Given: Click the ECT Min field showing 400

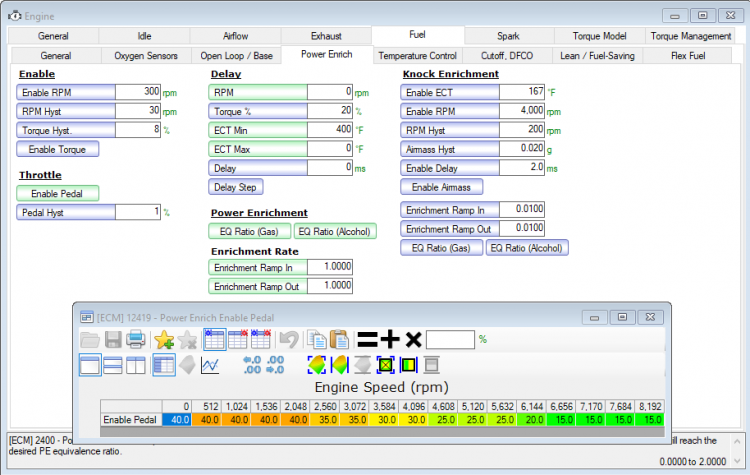Looking at the screenshot, I should pos(330,130).
